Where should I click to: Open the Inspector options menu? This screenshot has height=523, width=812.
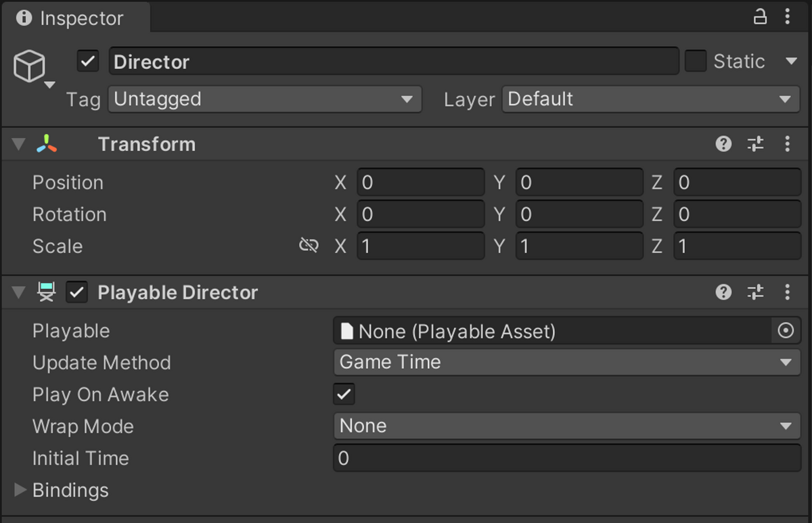(788, 16)
